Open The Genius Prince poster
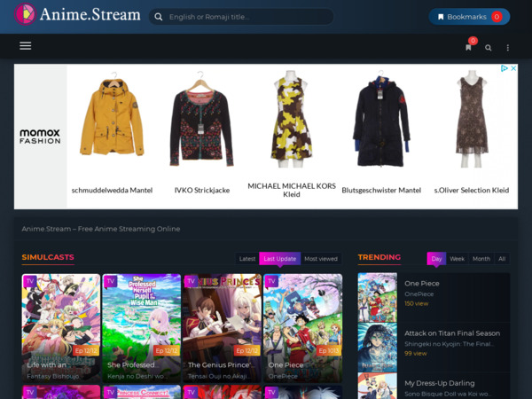Viewport: 532px width, 399px height. click(222, 327)
